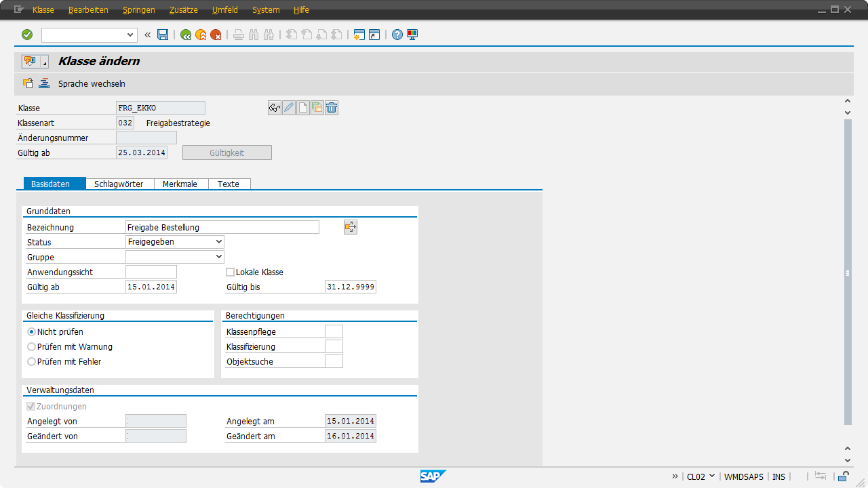
Task: Click the layout customize monitor icon
Action: [x=412, y=35]
